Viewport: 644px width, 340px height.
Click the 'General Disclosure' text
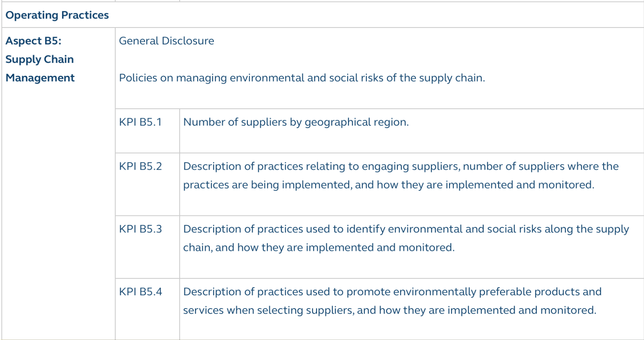coord(166,41)
